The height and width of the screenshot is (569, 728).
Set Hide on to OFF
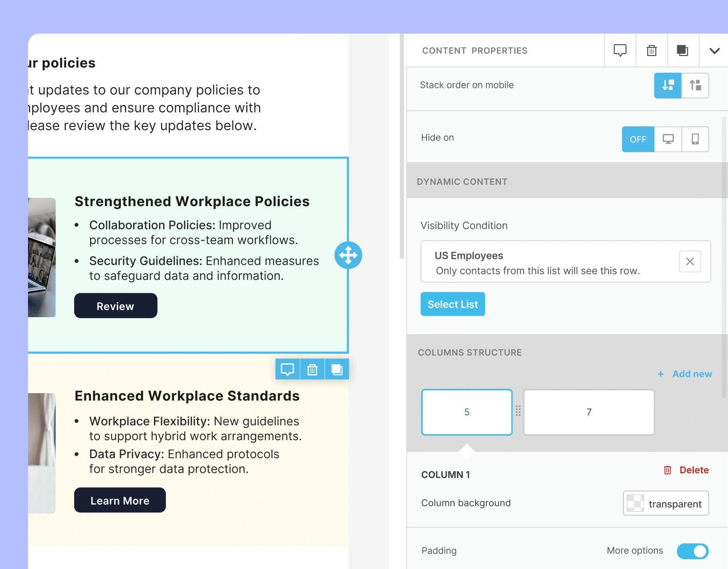pos(638,139)
